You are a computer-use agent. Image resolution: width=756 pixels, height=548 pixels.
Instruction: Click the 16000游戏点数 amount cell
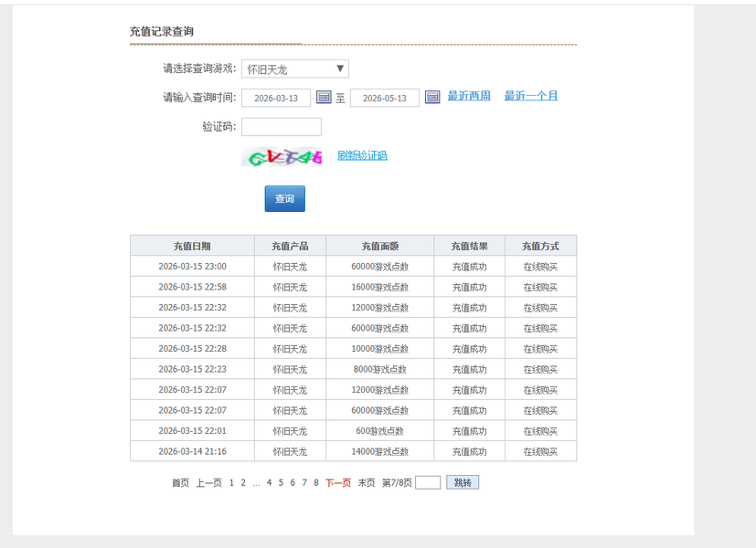click(380, 287)
